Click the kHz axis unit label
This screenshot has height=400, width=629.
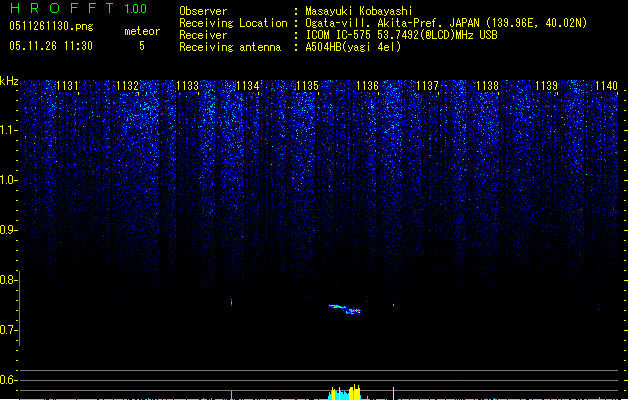tap(9, 81)
